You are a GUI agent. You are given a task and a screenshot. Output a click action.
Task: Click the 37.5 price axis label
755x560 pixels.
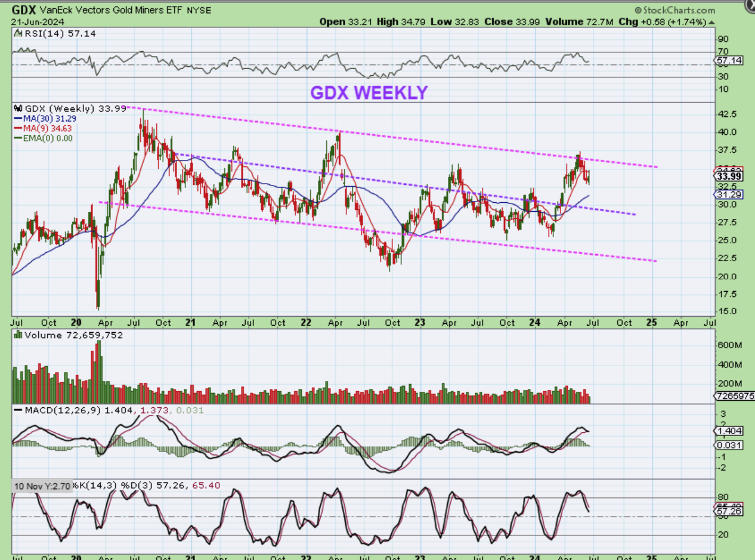coord(728,150)
